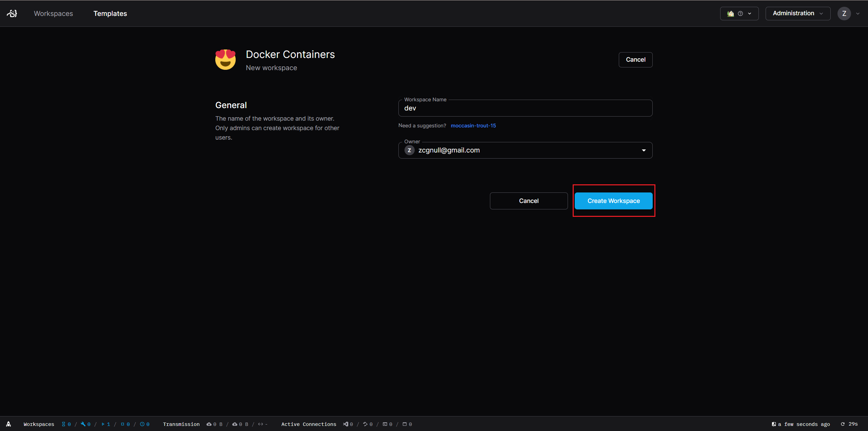The width and height of the screenshot is (868, 431).
Task: Expand the Owner selection dropdown arrow
Action: tap(644, 150)
